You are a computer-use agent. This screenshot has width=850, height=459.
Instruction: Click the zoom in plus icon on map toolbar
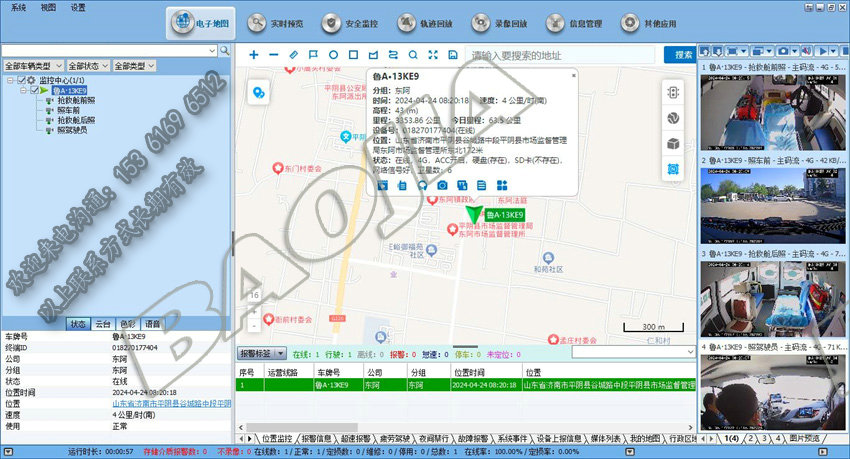click(254, 54)
